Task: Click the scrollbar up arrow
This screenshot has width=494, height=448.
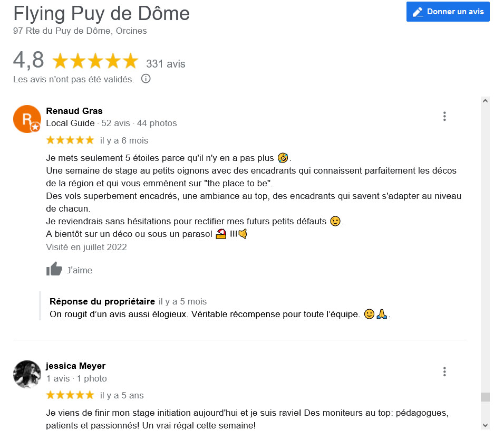Action: click(x=485, y=101)
